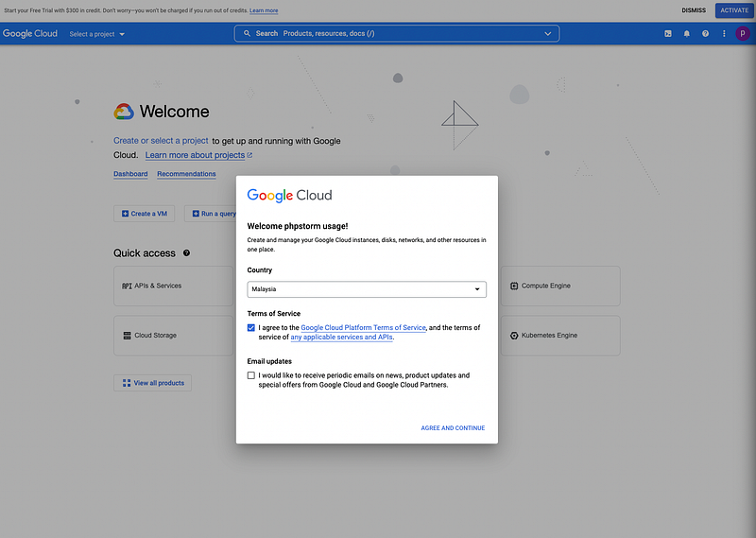The width and height of the screenshot is (756, 538).
Task: Open the help question mark icon in header
Action: (x=705, y=34)
